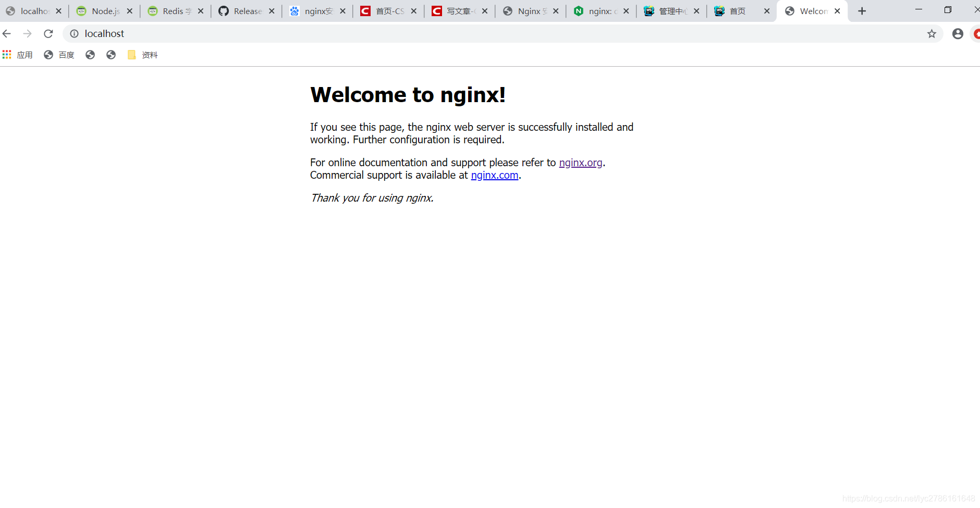Close the 首页-CS tab
980x508 pixels.
click(414, 11)
